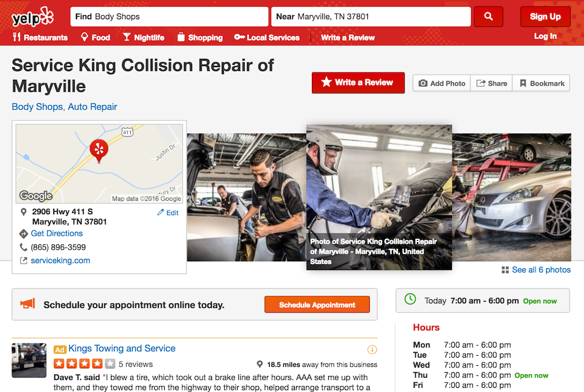This screenshot has height=392, width=584.
Task: Open Local Services menu
Action: click(267, 37)
